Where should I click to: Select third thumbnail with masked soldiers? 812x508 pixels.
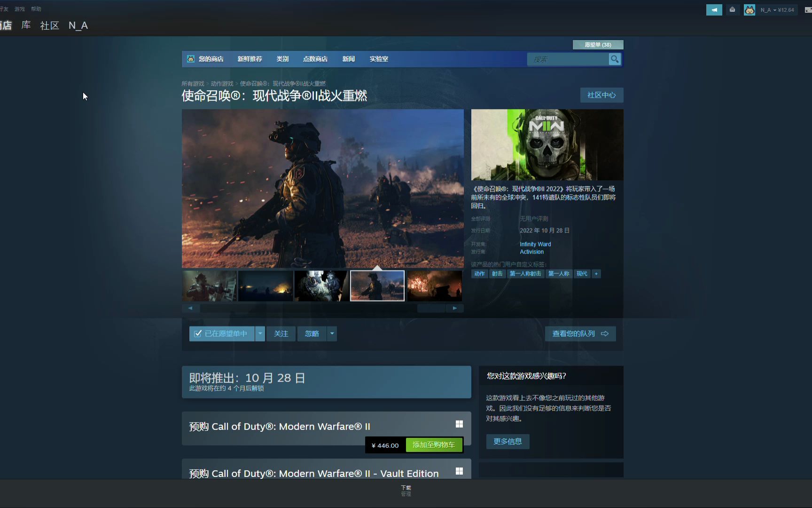point(322,286)
